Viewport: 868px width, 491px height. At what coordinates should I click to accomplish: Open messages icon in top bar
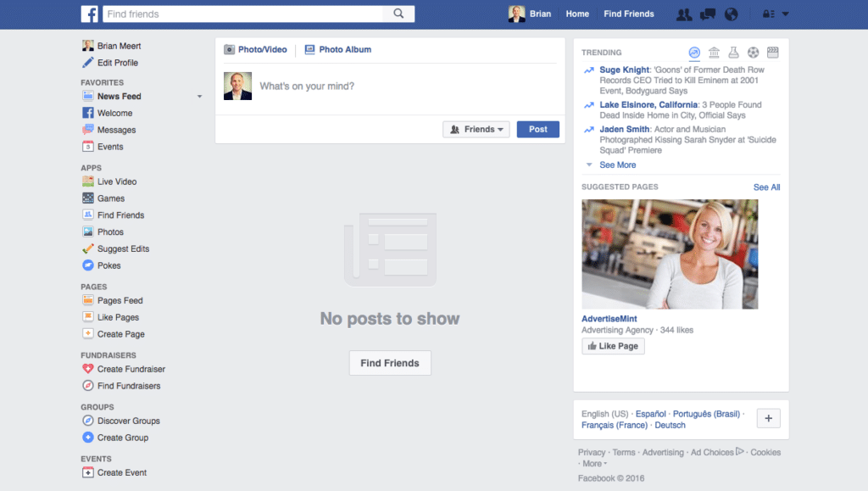pyautogui.click(x=708, y=14)
